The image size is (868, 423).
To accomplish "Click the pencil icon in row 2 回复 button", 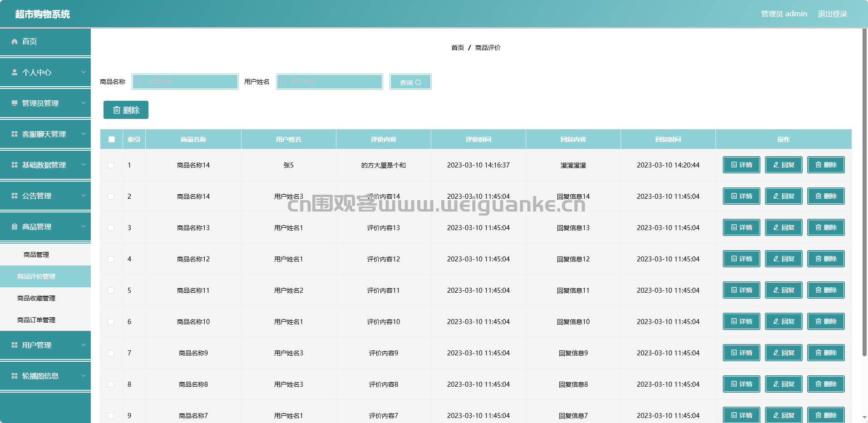I will 776,196.
